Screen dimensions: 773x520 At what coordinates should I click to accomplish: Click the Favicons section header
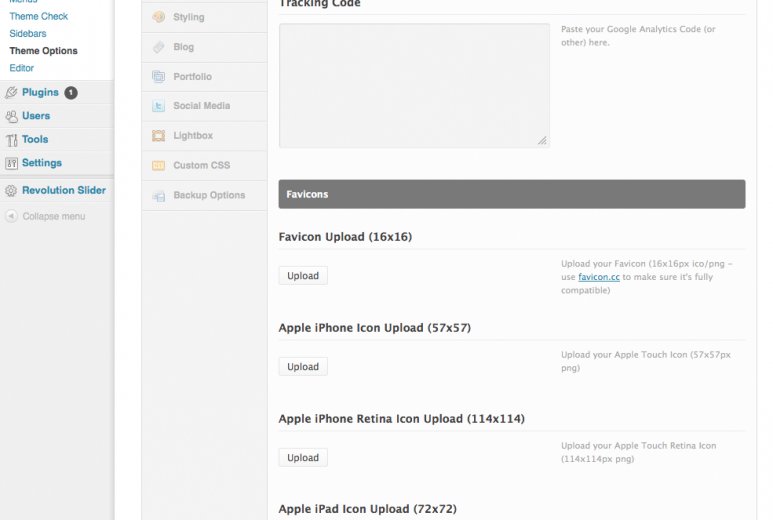(x=512, y=194)
